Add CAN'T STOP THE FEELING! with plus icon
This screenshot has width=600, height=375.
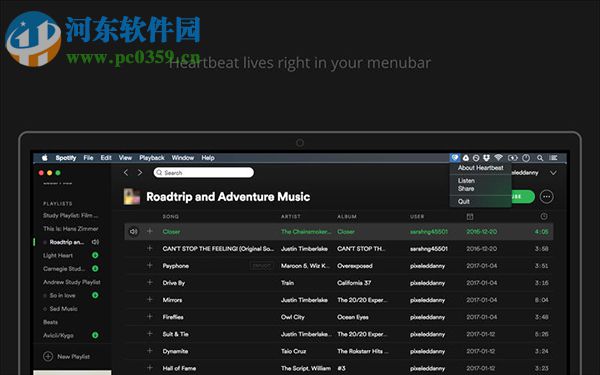pos(150,248)
